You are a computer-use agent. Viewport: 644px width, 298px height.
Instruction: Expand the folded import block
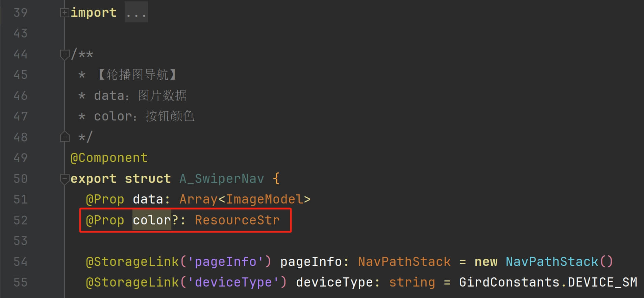64,12
